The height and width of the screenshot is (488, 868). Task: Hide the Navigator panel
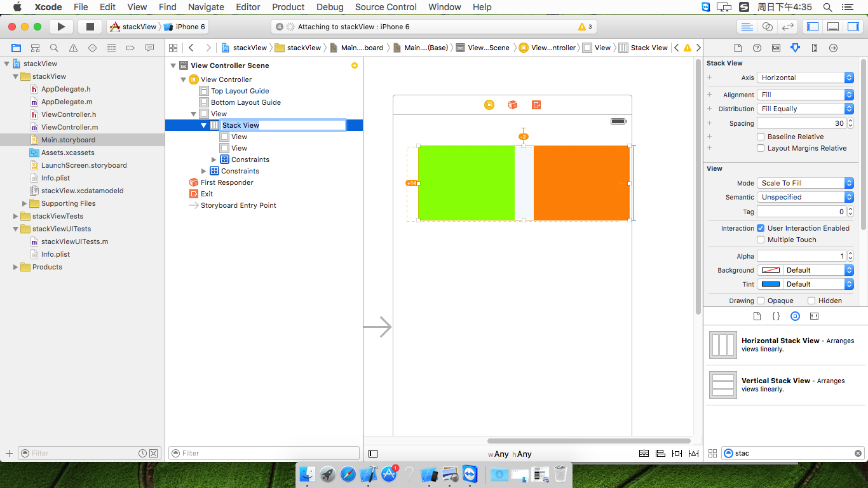pos(813,27)
